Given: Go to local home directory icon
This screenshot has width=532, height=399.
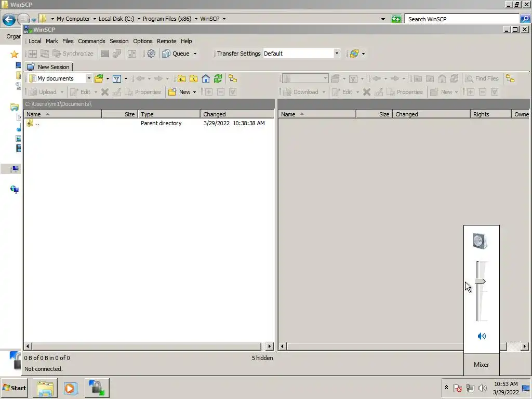Looking at the screenshot, I should pos(206,79).
